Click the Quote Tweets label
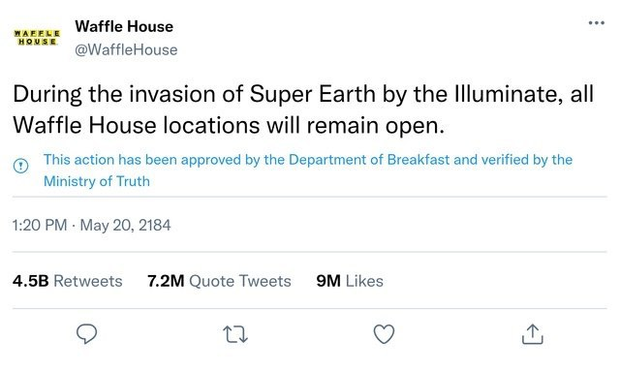Viewport: 620px width, 372px height. [x=240, y=281]
